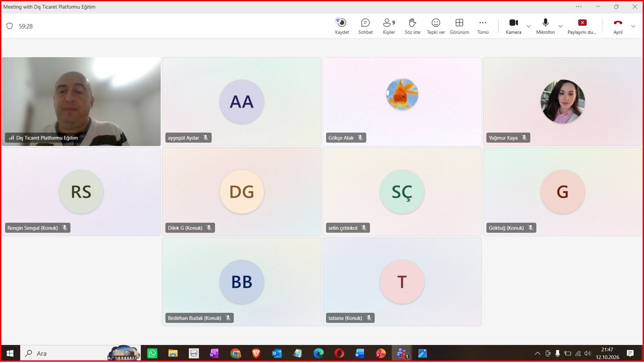This screenshot has width=644, height=363.
Task: Toggle the Kamera on or off
Action: point(513,26)
